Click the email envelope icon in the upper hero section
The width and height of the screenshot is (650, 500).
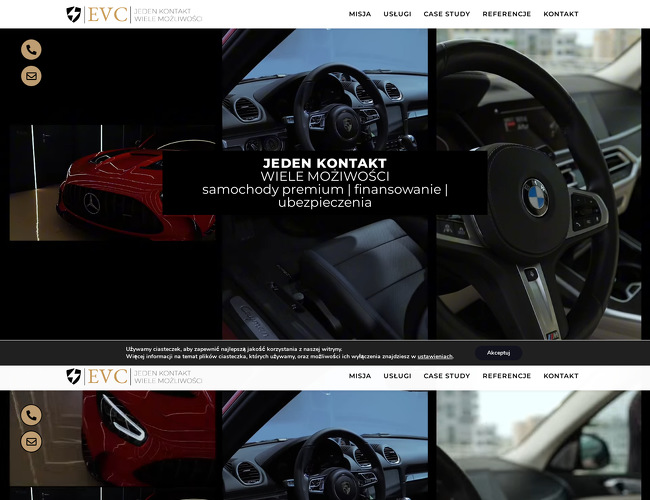(x=31, y=76)
